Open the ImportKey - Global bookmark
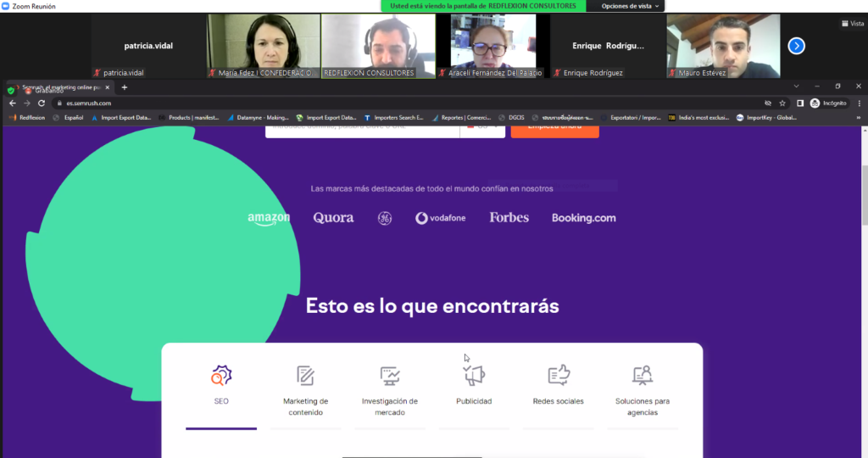The image size is (868, 458). pos(766,117)
